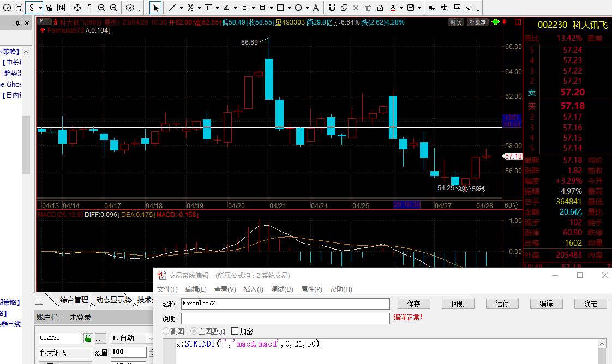Click the 平 close-position toolbar button
The height and width of the screenshot is (364, 612).
tap(457, 8)
